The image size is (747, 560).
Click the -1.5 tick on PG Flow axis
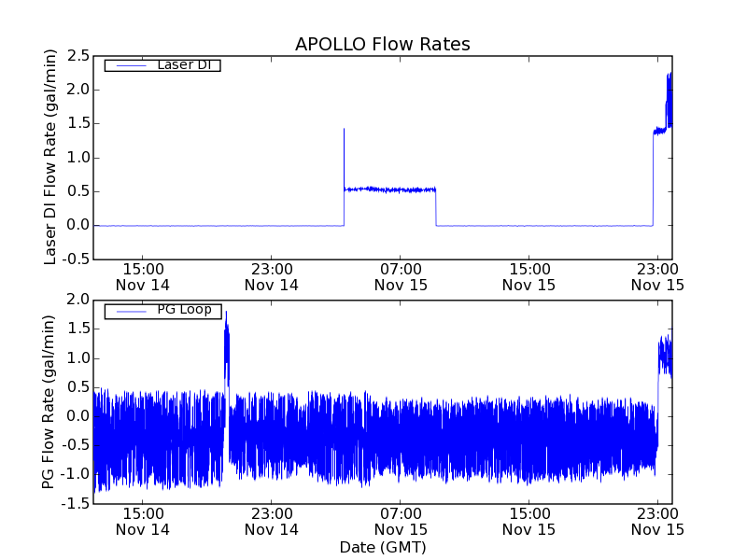[x=76, y=503]
